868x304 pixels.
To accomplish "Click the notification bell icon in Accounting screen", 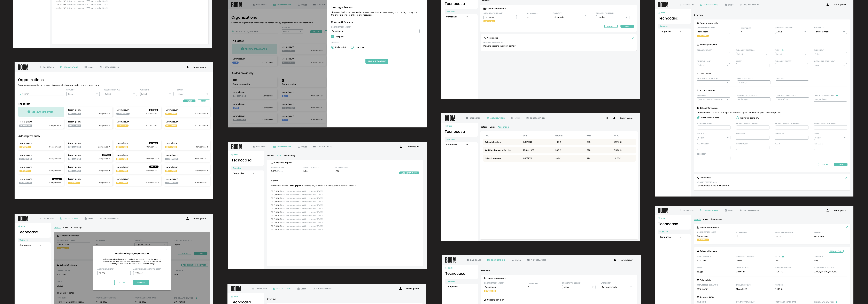I will point(607,118).
